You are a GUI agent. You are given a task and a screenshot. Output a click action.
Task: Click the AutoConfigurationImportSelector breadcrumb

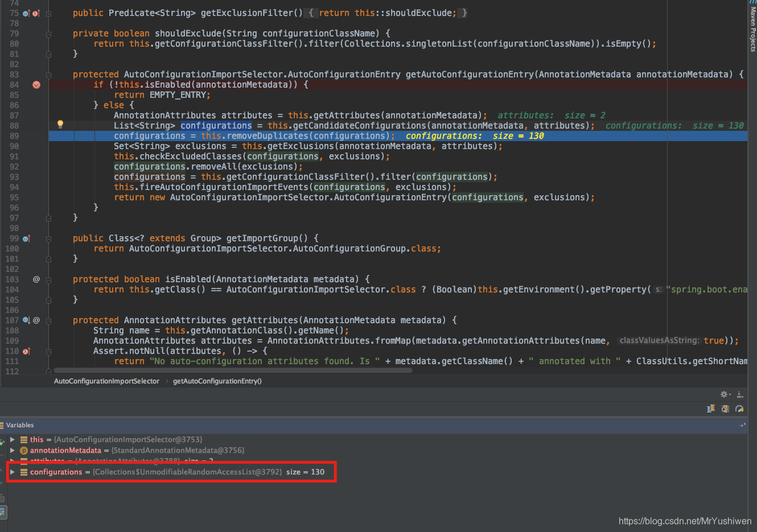click(x=106, y=381)
